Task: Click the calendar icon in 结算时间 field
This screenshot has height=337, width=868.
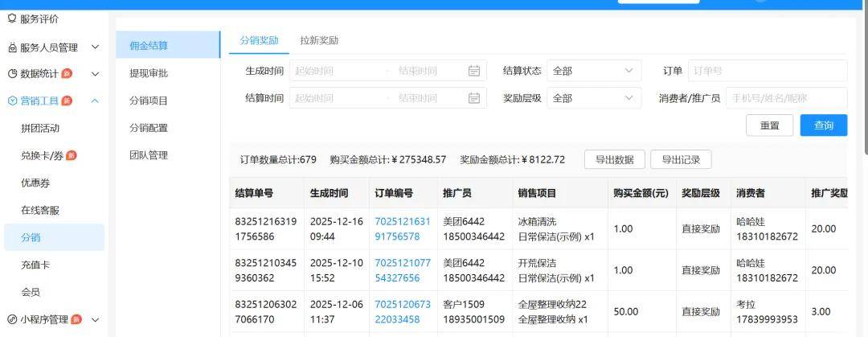Action: click(474, 98)
